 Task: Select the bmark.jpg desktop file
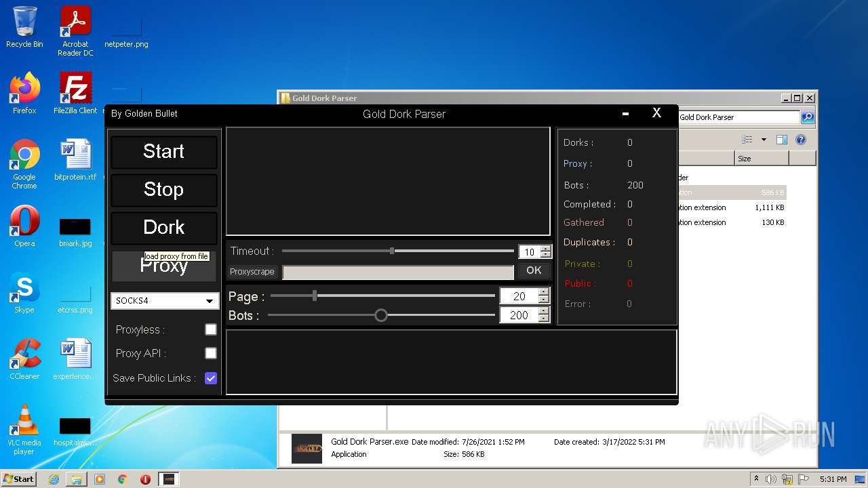[x=75, y=232]
